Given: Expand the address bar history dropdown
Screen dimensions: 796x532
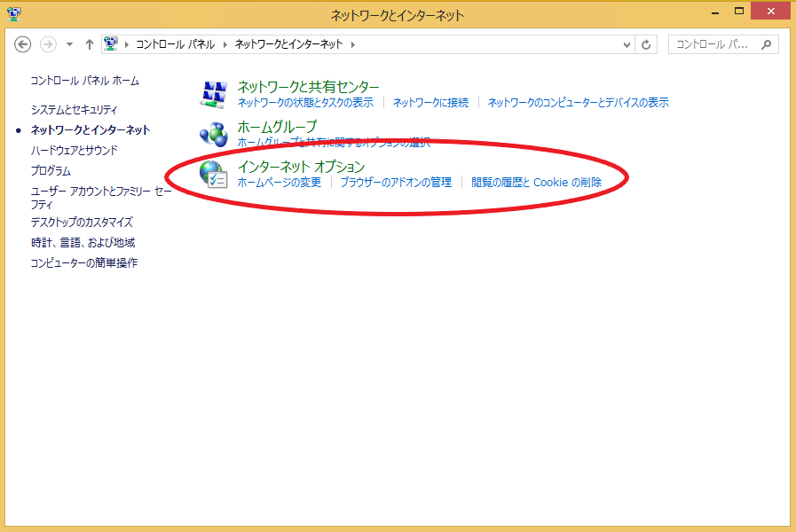Looking at the screenshot, I should [627, 44].
